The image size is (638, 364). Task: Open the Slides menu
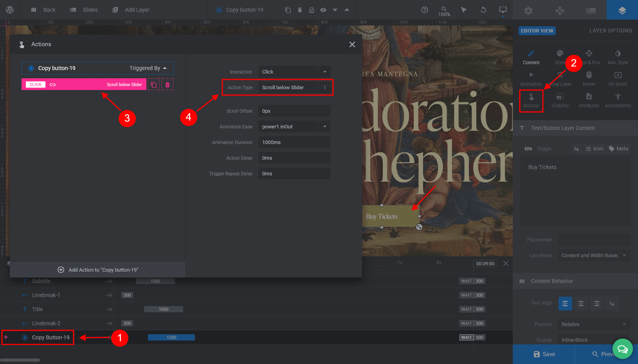coord(84,10)
